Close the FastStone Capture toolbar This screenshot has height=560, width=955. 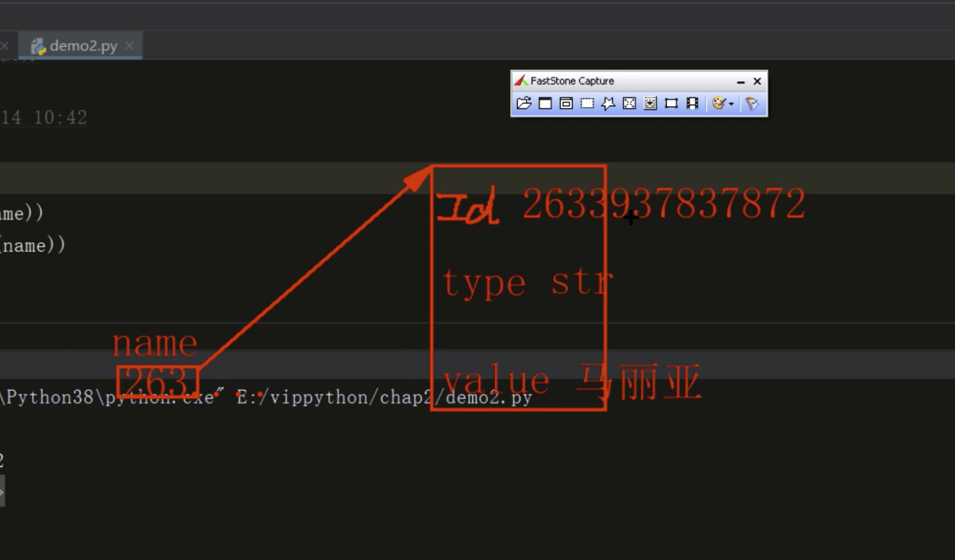click(757, 82)
